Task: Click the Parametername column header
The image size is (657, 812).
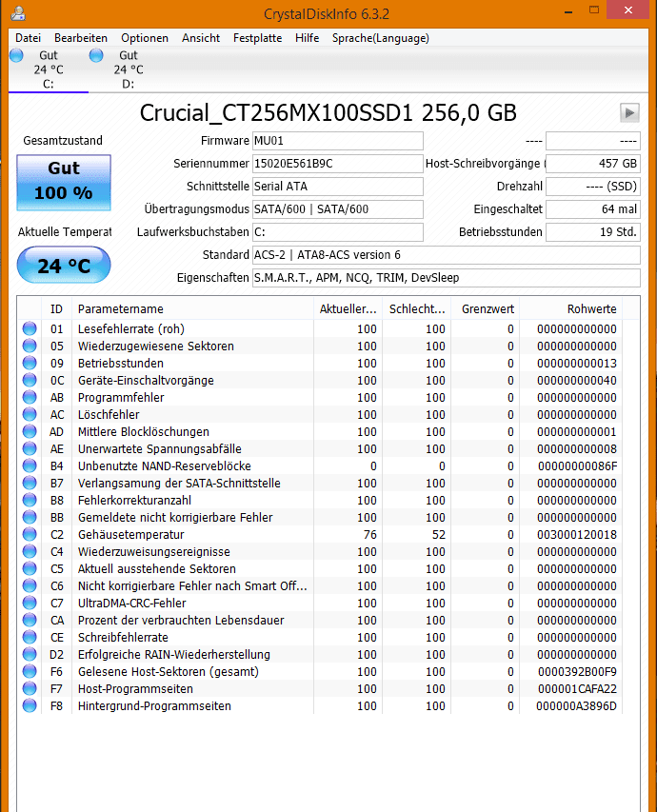Action: point(192,309)
